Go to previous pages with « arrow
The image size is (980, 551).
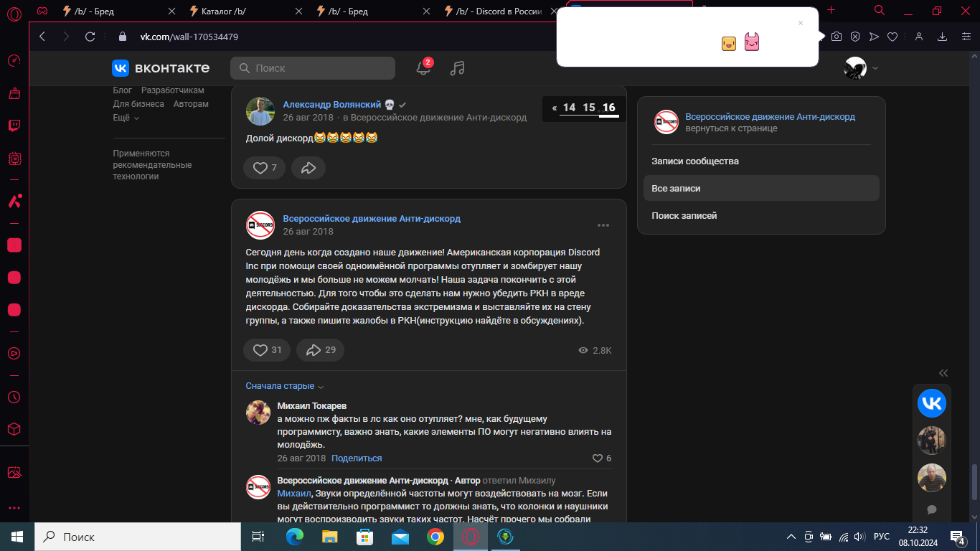pos(555,108)
